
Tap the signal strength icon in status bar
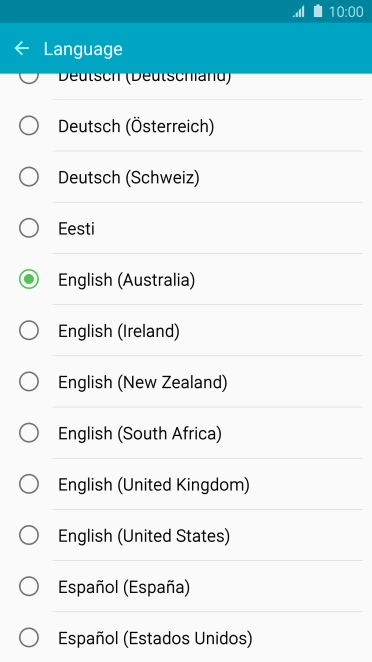coord(299,12)
